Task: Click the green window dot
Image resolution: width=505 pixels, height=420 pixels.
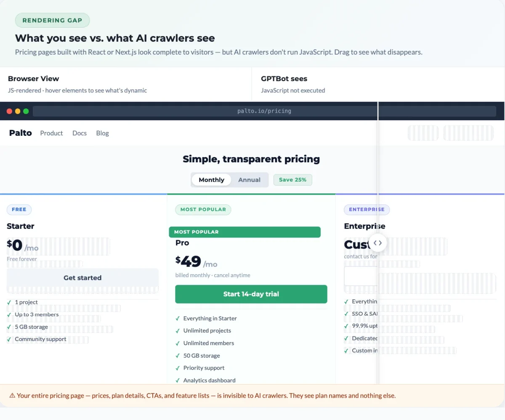Action: pyautogui.click(x=26, y=111)
